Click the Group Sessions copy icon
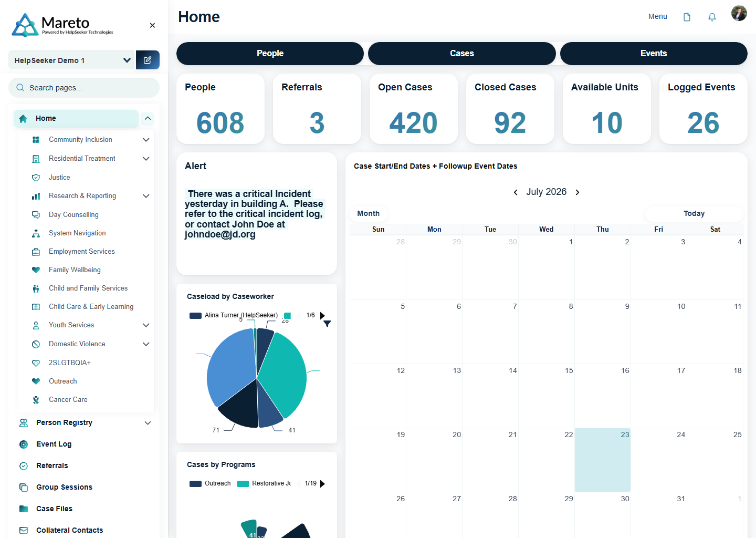 (x=24, y=488)
